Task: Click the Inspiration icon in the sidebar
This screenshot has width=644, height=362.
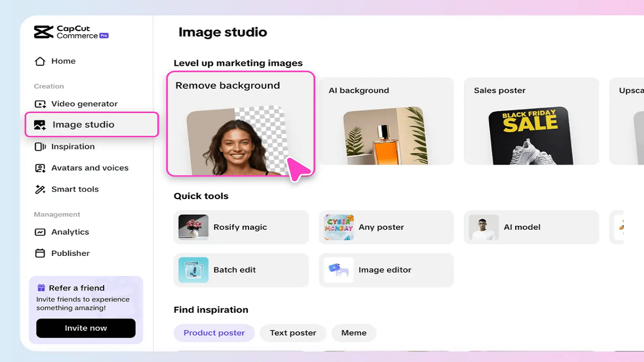Action: coord(40,146)
